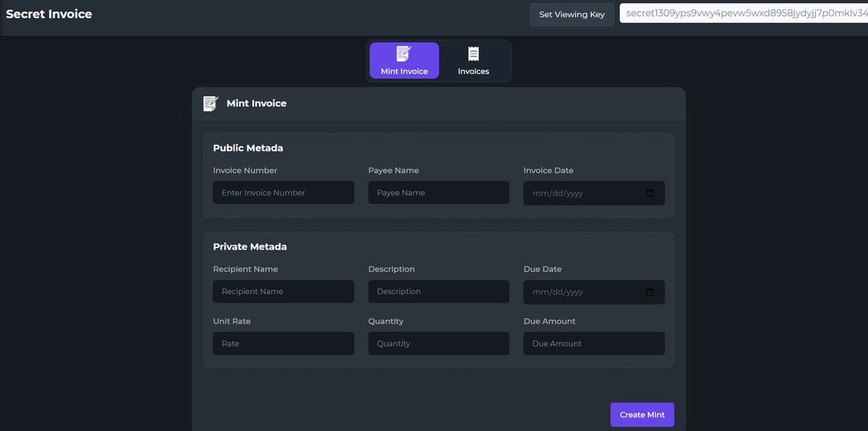This screenshot has height=431, width=868.
Task: Click the Secret Invoice title
Action: [x=48, y=13]
